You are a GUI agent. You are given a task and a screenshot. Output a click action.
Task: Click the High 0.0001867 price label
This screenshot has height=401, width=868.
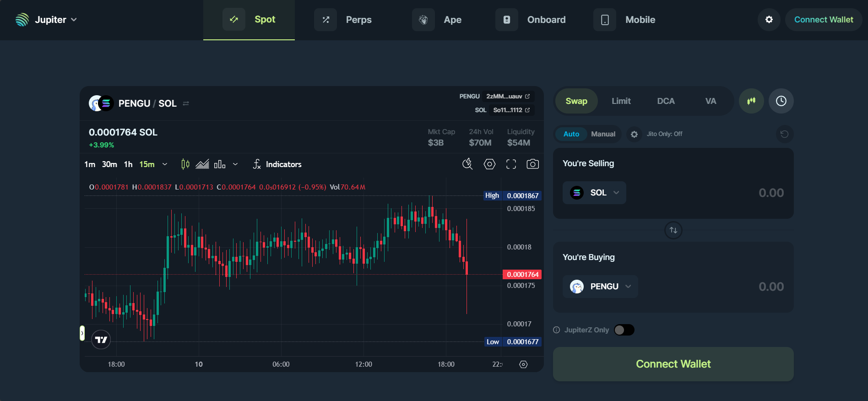pyautogui.click(x=513, y=195)
